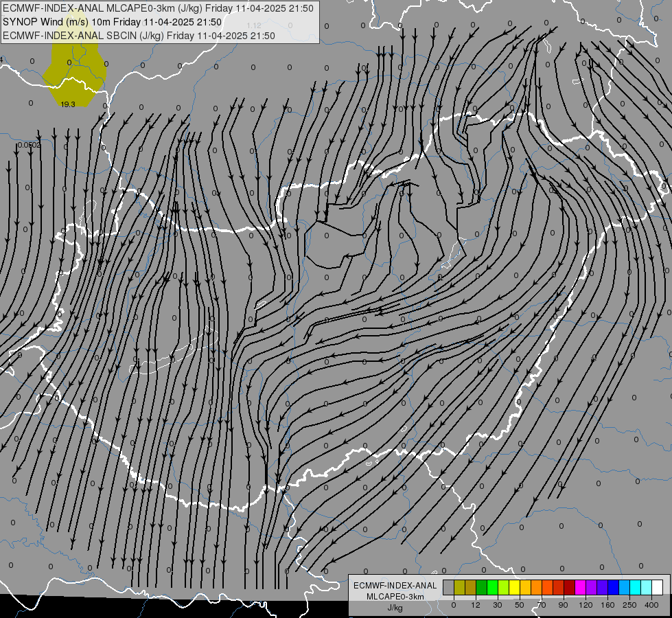The width and height of the screenshot is (672, 618).
Task: Click the SYNOP Wind 10m header line
Action: tap(113, 22)
